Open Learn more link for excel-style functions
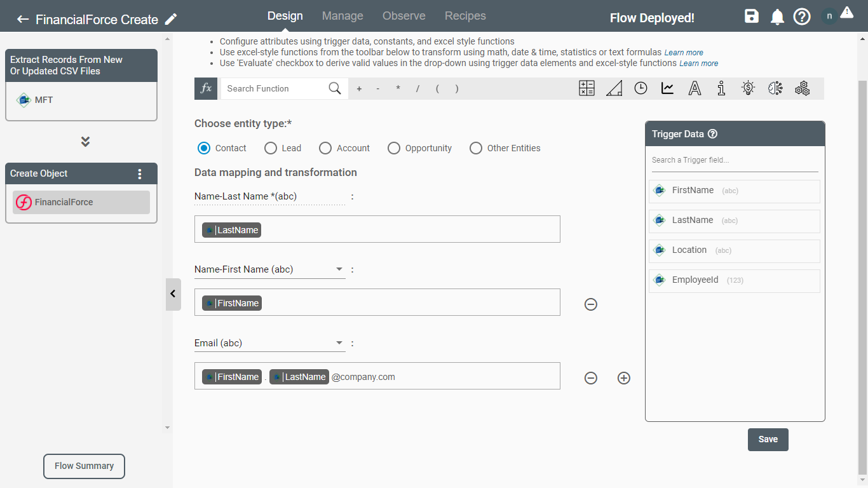The image size is (868, 488). 684,53
